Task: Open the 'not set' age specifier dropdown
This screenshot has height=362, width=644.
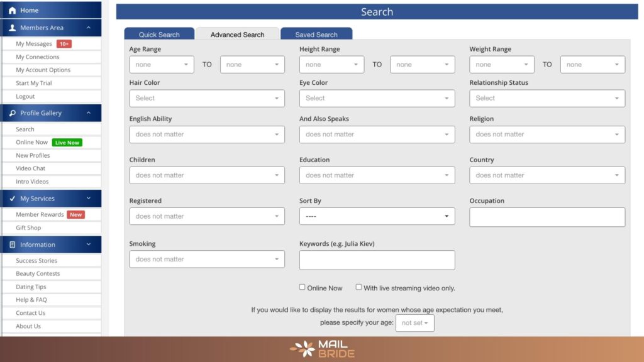Action: pyautogui.click(x=414, y=322)
